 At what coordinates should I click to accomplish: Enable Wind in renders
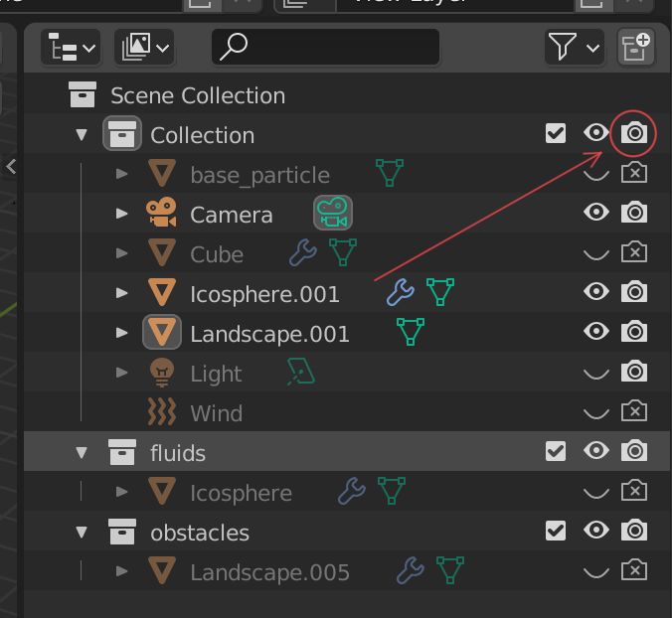click(x=634, y=410)
